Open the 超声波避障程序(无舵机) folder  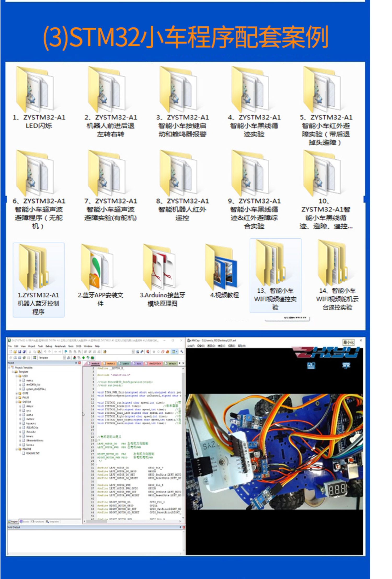[x=39, y=189]
